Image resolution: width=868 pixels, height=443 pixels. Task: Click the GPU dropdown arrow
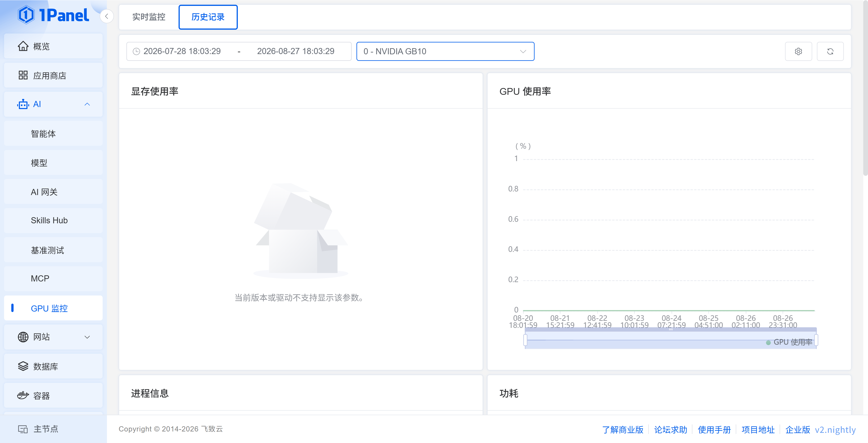[523, 51]
